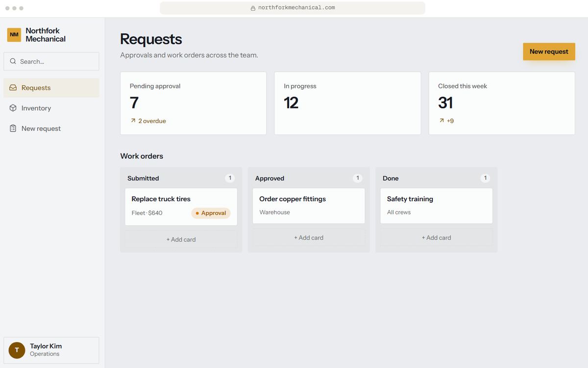The width and height of the screenshot is (588, 368).
Task: Add a card to Approved column
Action: click(x=309, y=237)
